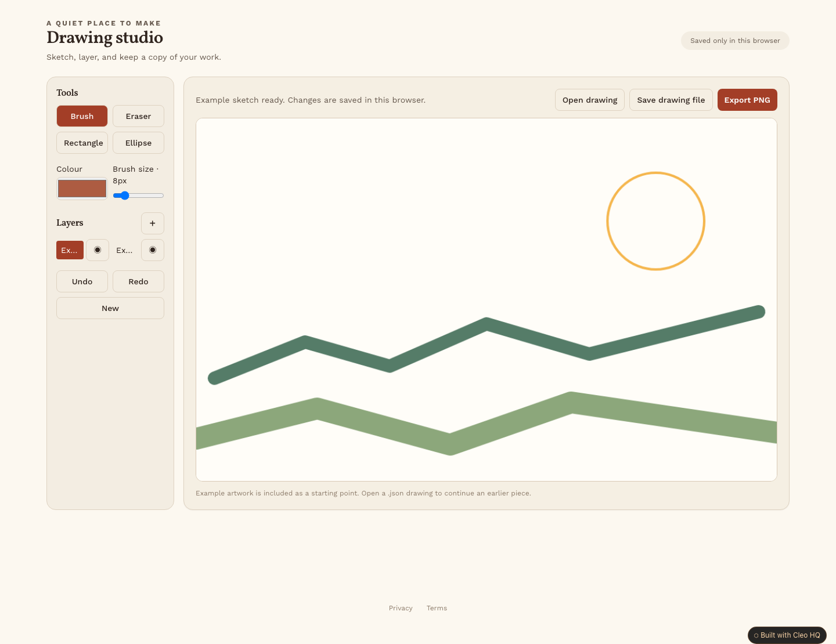Screen dimensions: 836x644
Task: Select the highlighted red Ex... layer
Action: pyautogui.click(x=70, y=250)
